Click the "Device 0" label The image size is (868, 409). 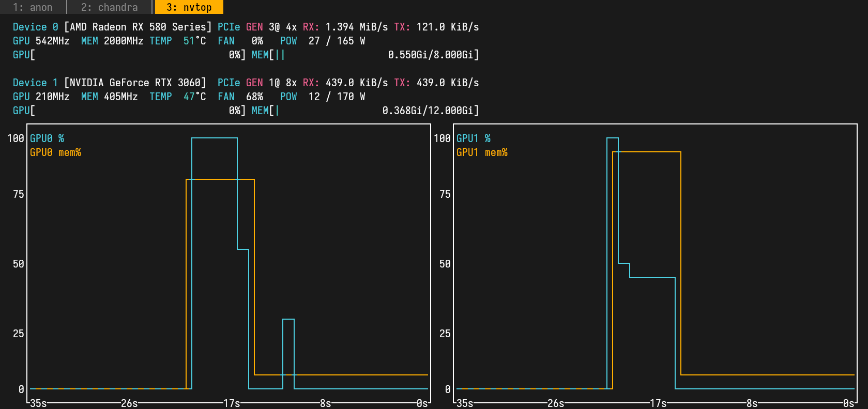[x=36, y=27]
